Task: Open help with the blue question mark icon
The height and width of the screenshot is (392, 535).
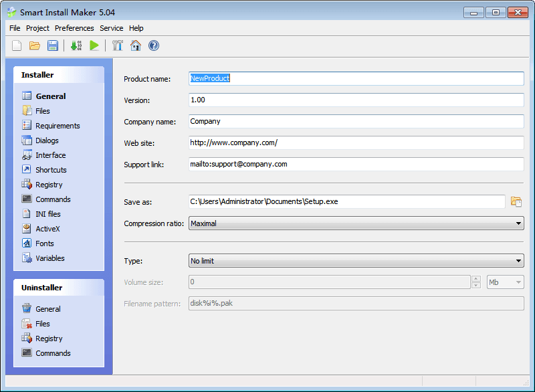Action: pyautogui.click(x=154, y=45)
